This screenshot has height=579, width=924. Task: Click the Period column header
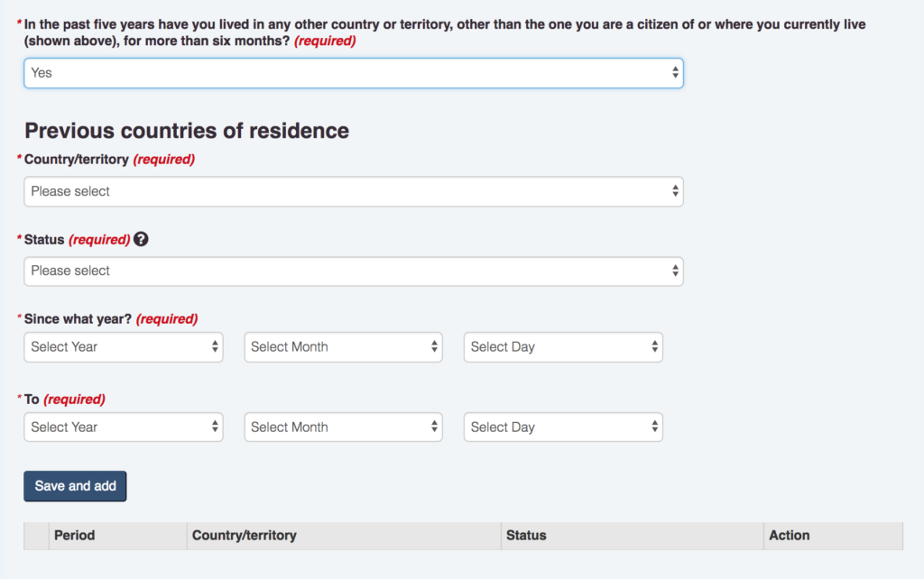point(75,536)
